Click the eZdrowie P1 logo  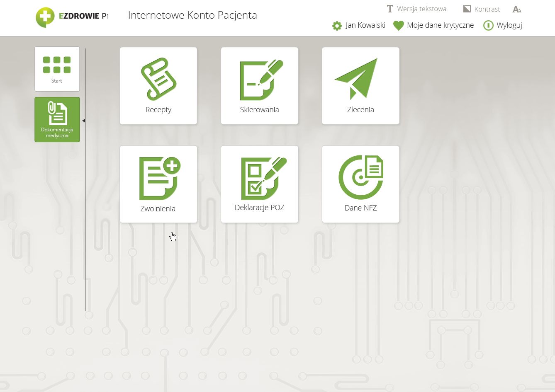(x=72, y=17)
